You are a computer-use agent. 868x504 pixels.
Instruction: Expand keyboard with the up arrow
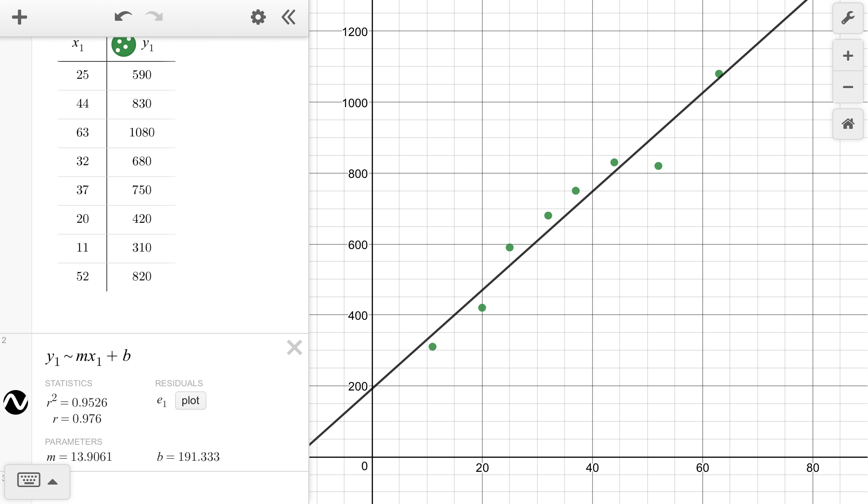point(53,482)
